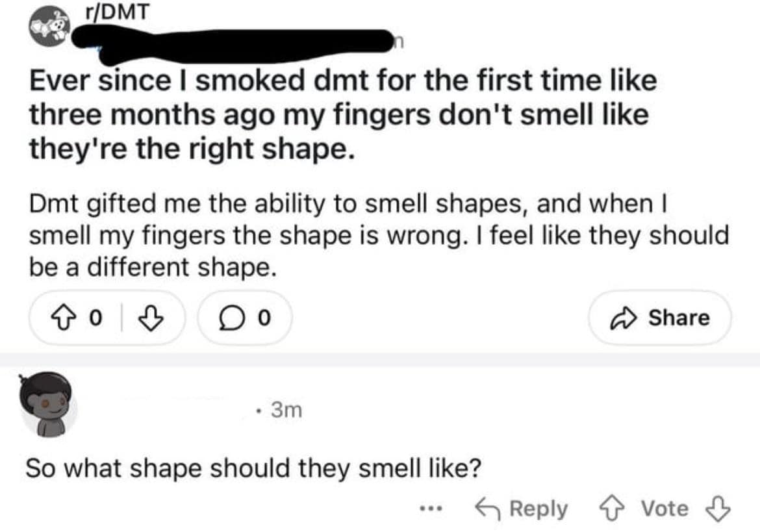Click the Reply text under the comment

[538, 508]
